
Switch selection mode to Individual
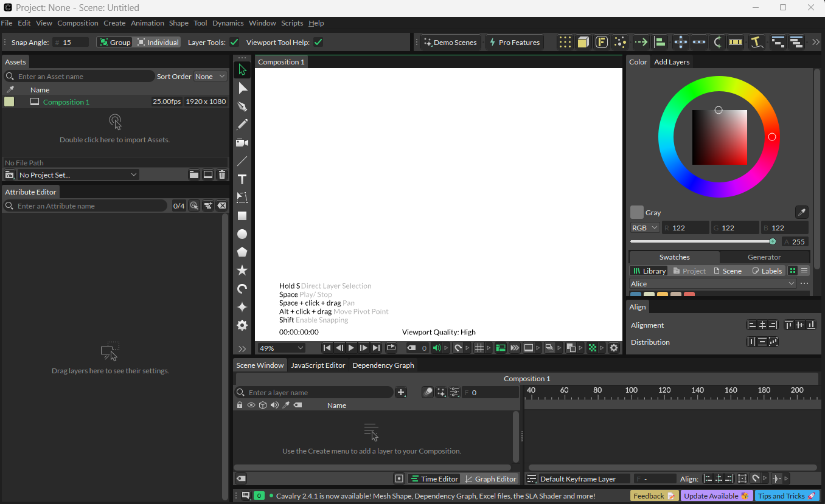click(x=158, y=42)
